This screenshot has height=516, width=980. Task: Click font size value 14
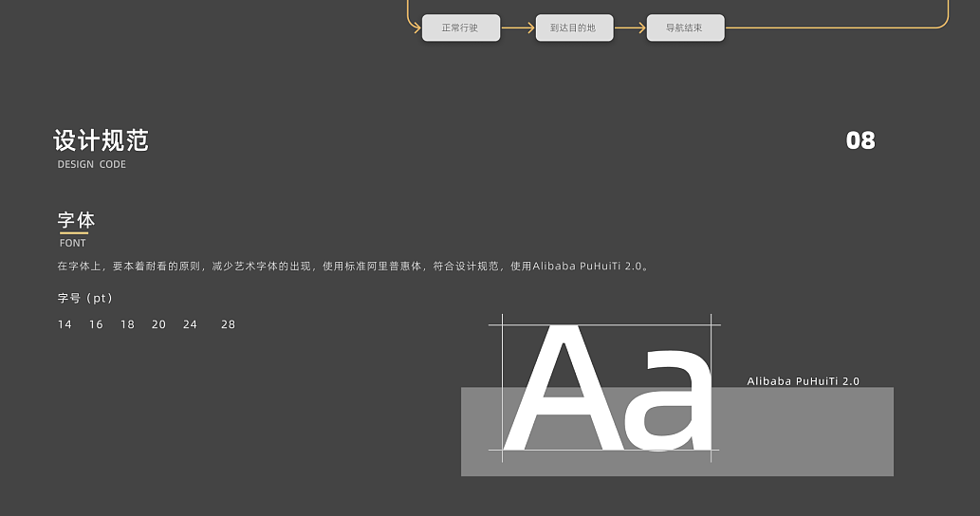click(x=65, y=324)
